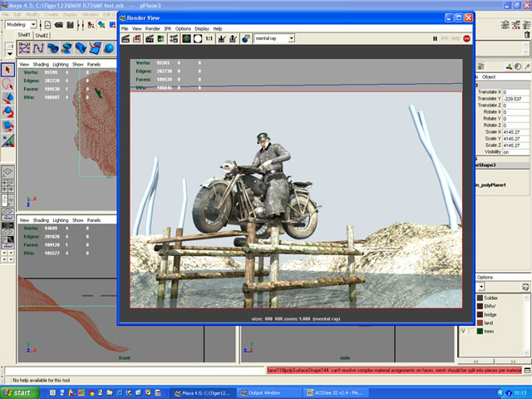Select the Scale tool in Maya toolbox
The height and width of the screenshot is (399, 532).
(7, 126)
